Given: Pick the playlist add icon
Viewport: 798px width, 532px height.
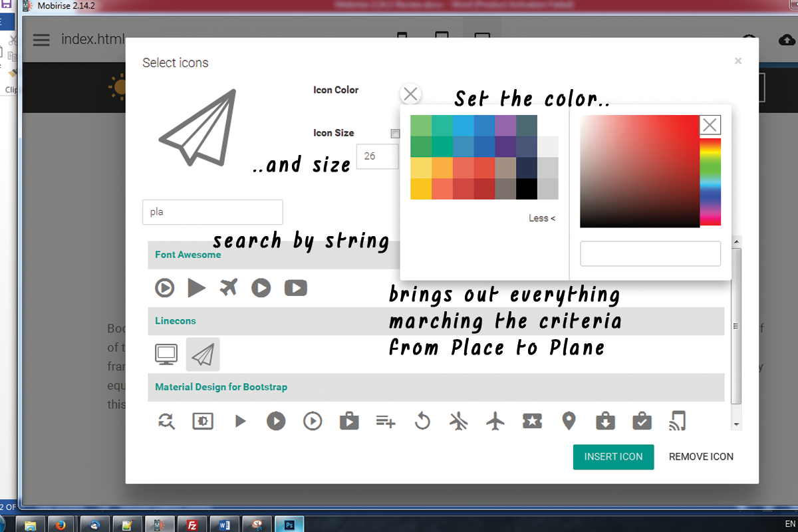Looking at the screenshot, I should 386,421.
